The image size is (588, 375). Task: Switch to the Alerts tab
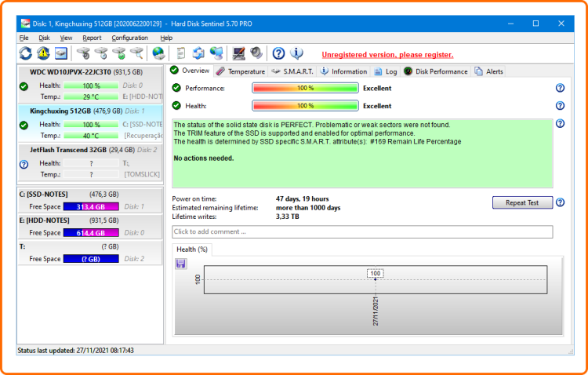pos(488,71)
